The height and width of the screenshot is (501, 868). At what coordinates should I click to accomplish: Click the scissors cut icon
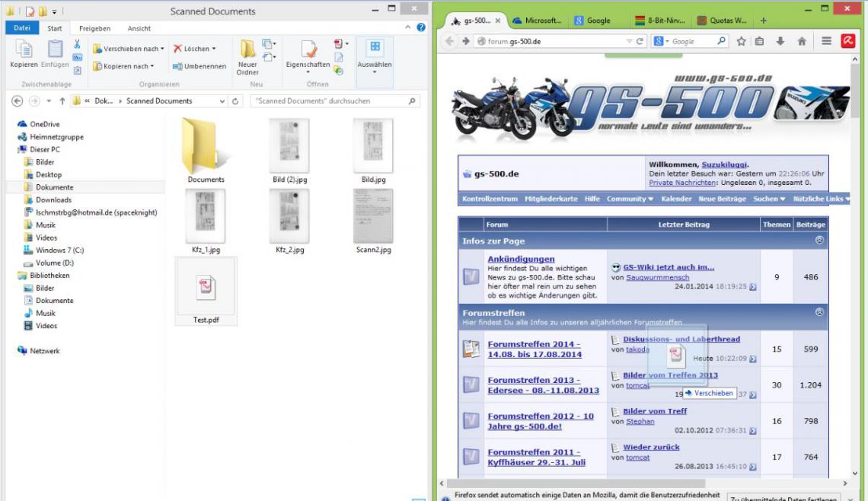pos(77,44)
